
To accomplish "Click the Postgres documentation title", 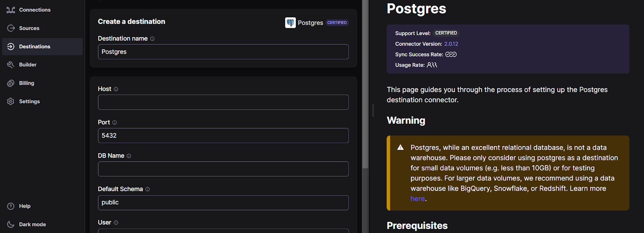I will tap(417, 8).
